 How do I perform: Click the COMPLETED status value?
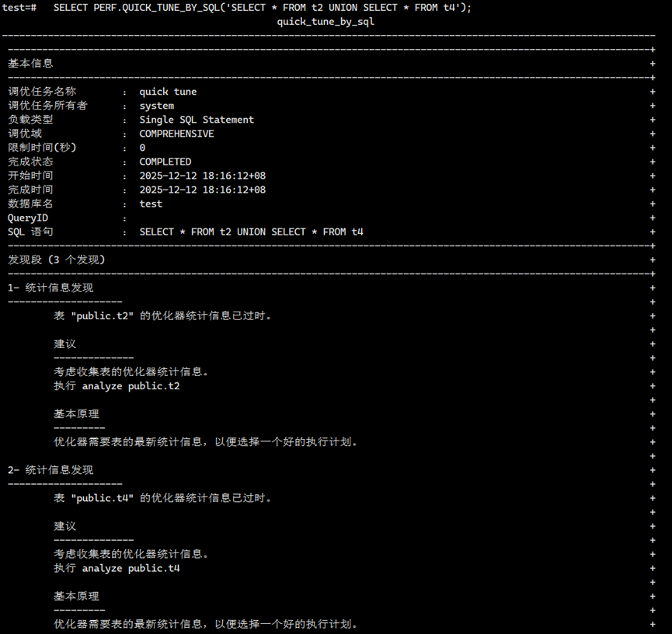(165, 162)
